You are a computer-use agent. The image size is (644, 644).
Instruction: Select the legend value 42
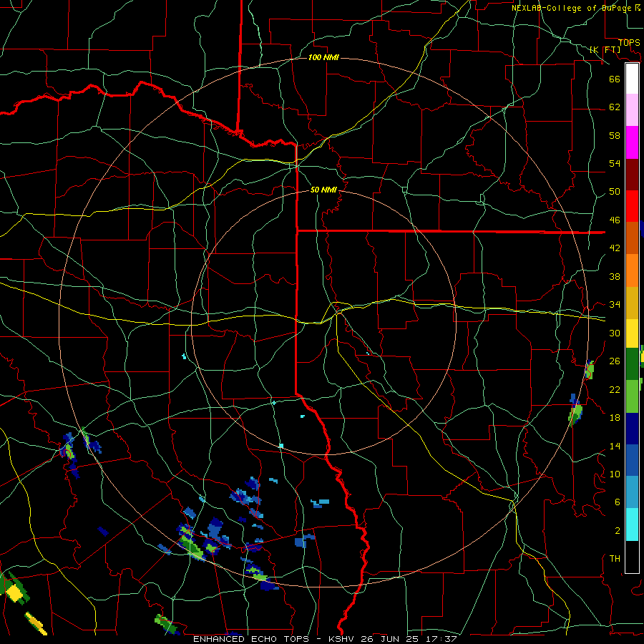pyautogui.click(x=615, y=248)
